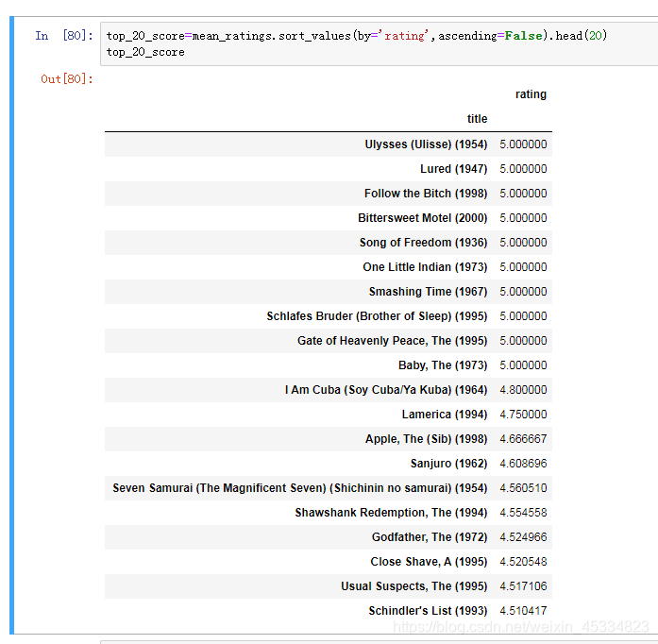Select row 'Shawshank Redemption, The (1994)'
Screen dimensions: 658x644
329,513
